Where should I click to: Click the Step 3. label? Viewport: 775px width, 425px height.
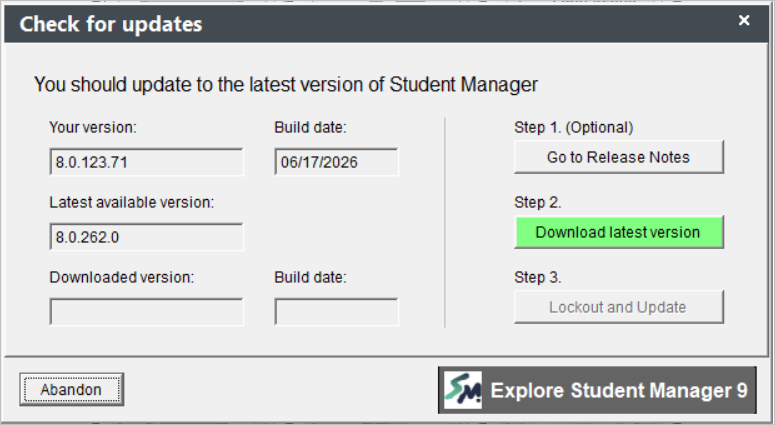(x=538, y=277)
